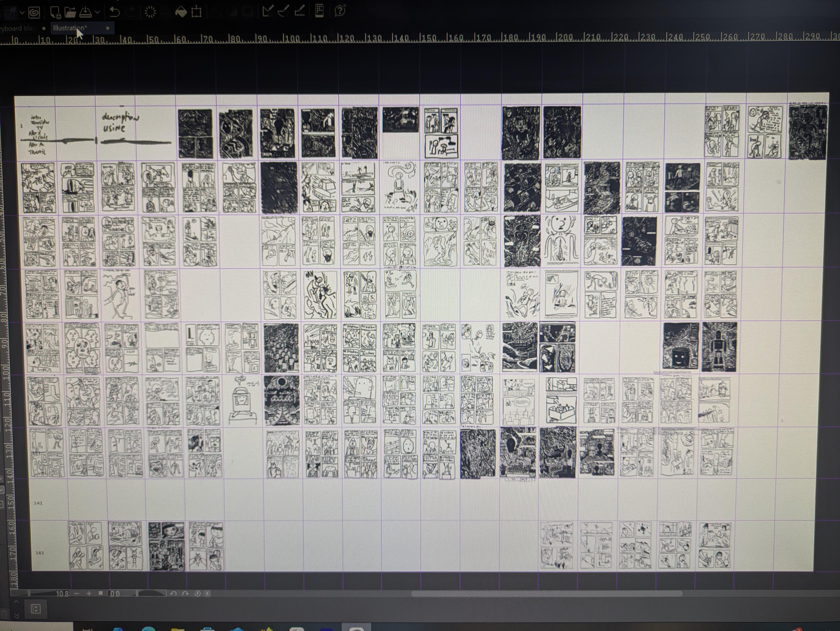Click the small left arrow after rotation controls
Screen dimensions: 840x631
pyautogui.click(x=208, y=593)
